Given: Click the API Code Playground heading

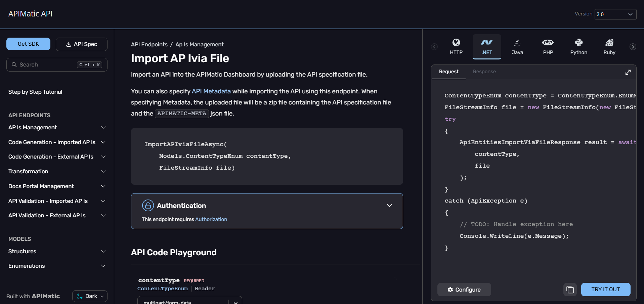Looking at the screenshot, I should tap(174, 253).
